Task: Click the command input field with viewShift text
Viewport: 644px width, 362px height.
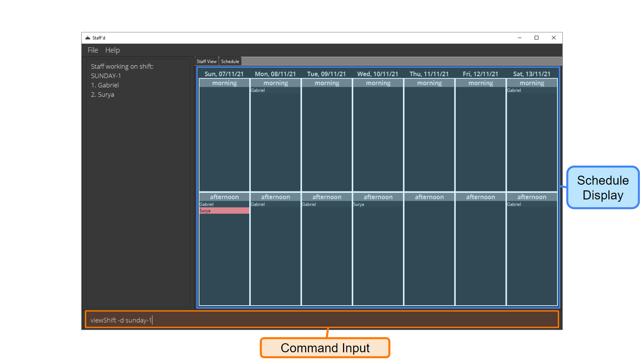Action: point(322,320)
